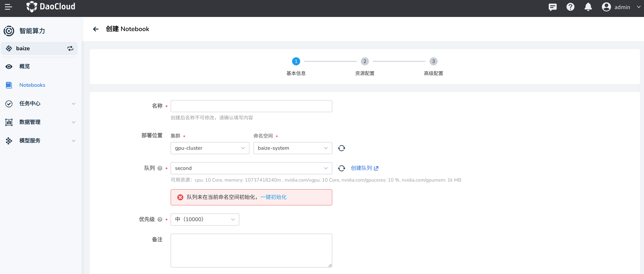Click the baize workspace switch icon
The height and width of the screenshot is (274, 644).
pos(70,48)
